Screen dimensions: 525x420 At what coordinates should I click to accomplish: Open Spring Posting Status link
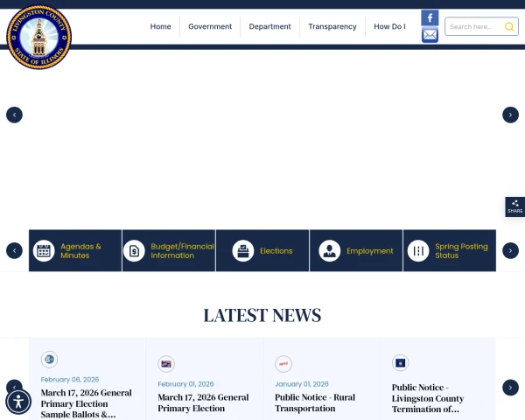461,251
